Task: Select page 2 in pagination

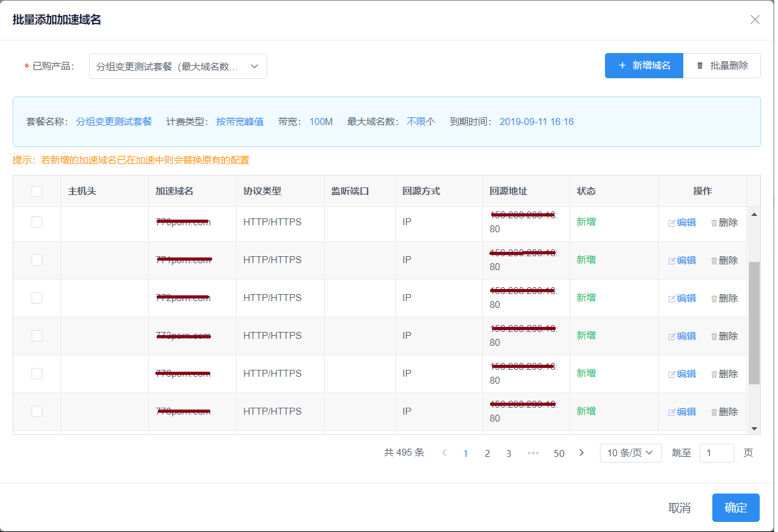Action: 488,453
